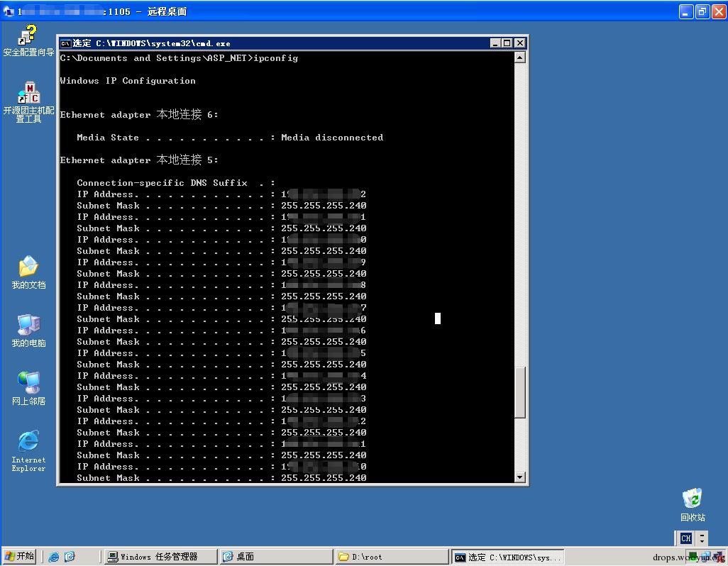
Task: Open the 开始 start menu
Action: tap(19, 556)
